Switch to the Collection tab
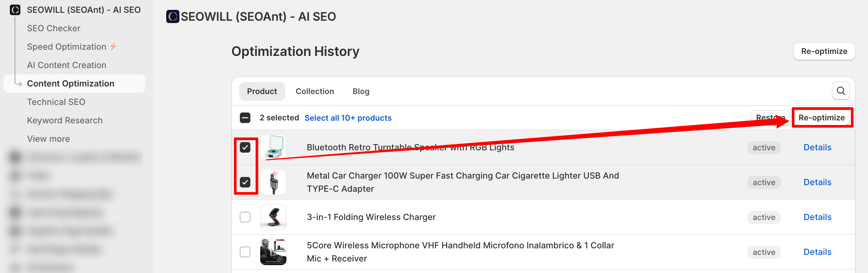868x273 pixels. 315,91
